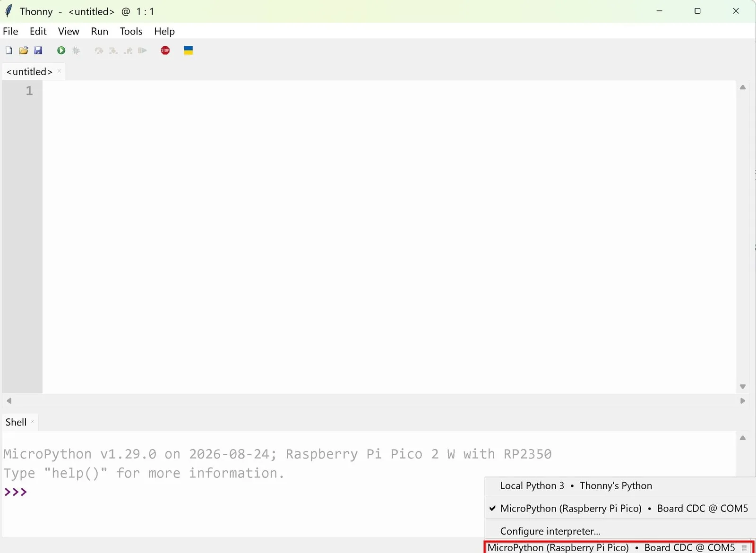Select the checked MicroPython Raspberry Pi Pico COM5 entry
The image size is (756, 553).
tap(620, 508)
